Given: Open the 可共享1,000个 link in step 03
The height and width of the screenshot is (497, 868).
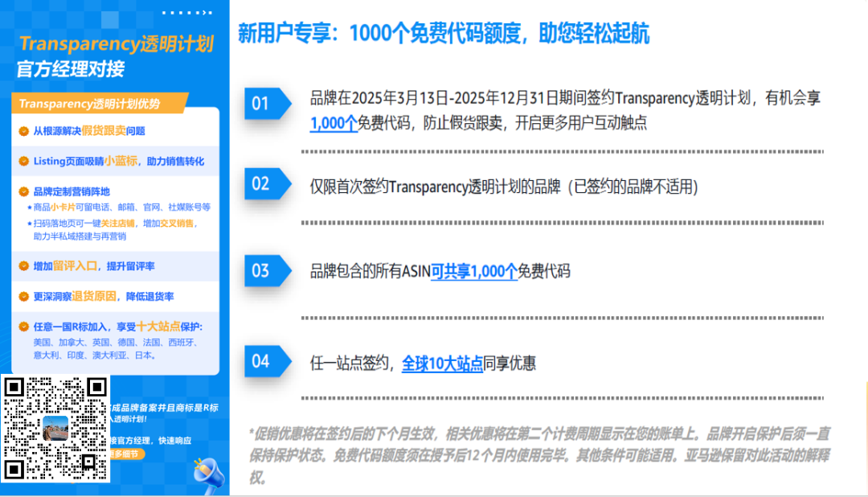Looking at the screenshot, I should 474,272.
